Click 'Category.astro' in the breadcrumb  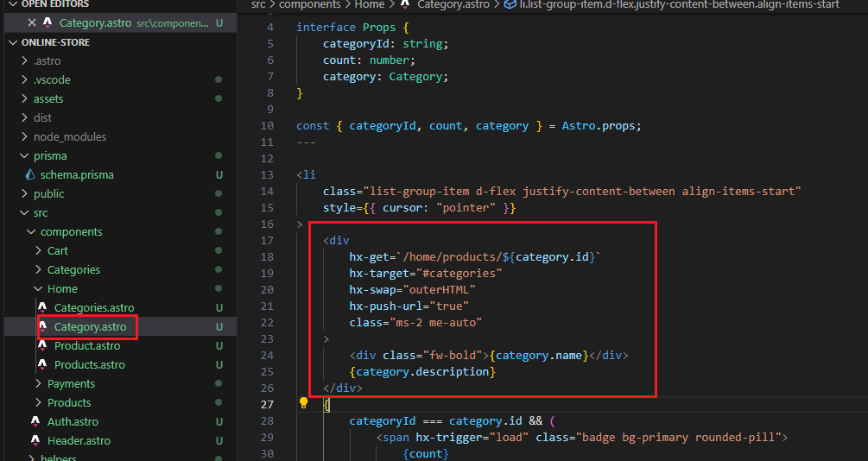tap(453, 4)
